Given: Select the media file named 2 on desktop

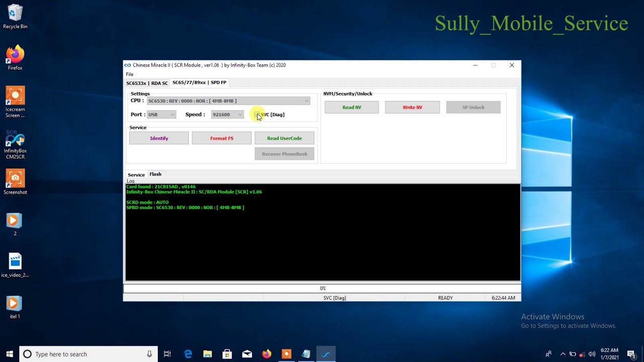Looking at the screenshot, I should coord(15,224).
